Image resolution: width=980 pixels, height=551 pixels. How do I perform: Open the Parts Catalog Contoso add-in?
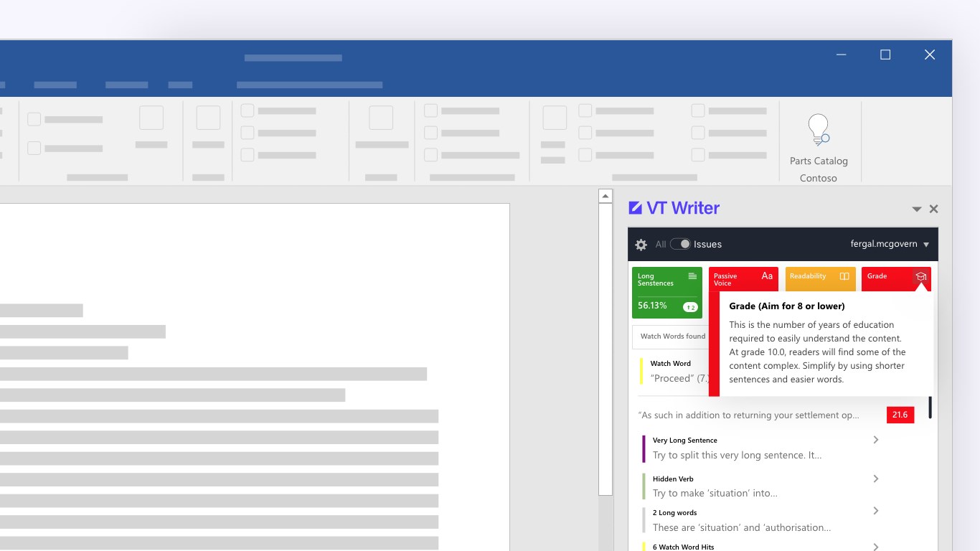pos(819,148)
